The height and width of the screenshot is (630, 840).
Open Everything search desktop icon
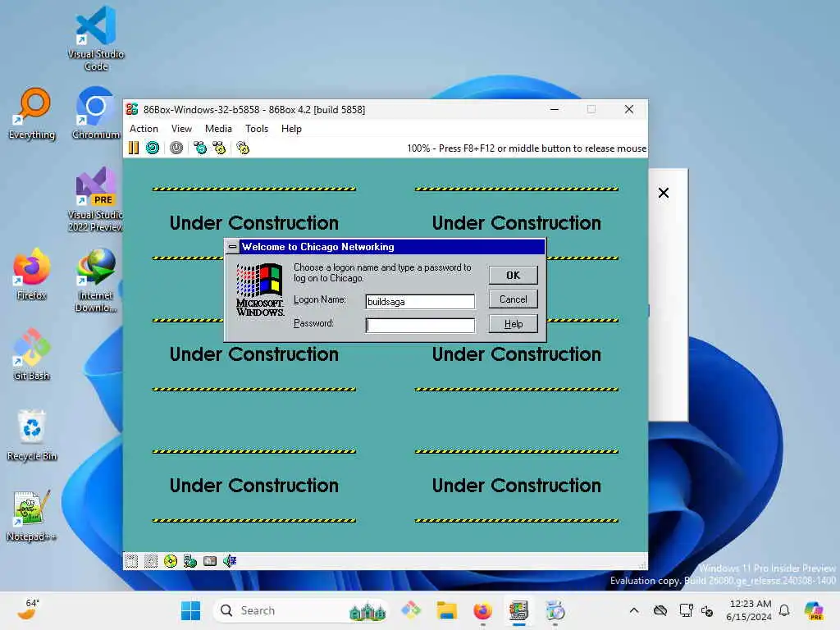click(32, 113)
